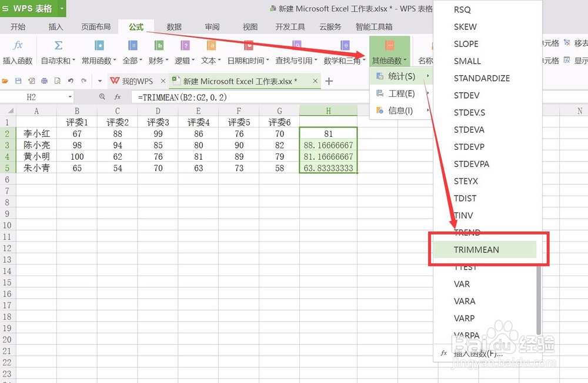Switch to the 页面布局 ribbon tab
The width and height of the screenshot is (588, 383).
click(96, 26)
